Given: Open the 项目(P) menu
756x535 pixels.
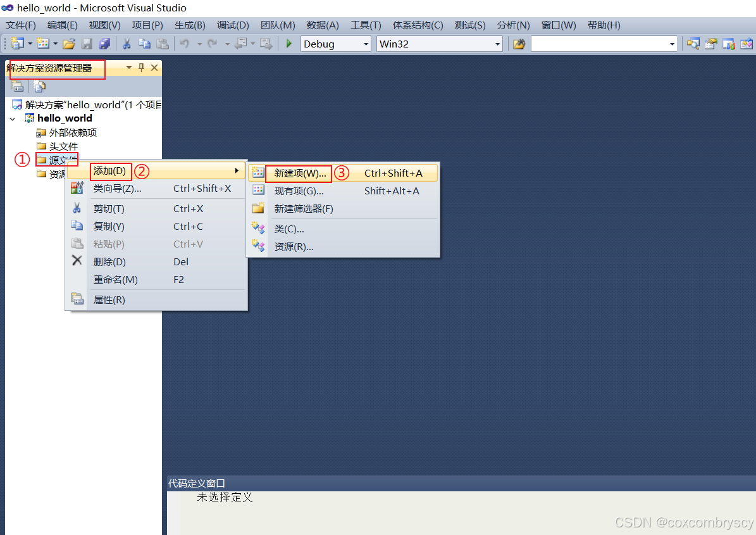Looking at the screenshot, I should [147, 25].
